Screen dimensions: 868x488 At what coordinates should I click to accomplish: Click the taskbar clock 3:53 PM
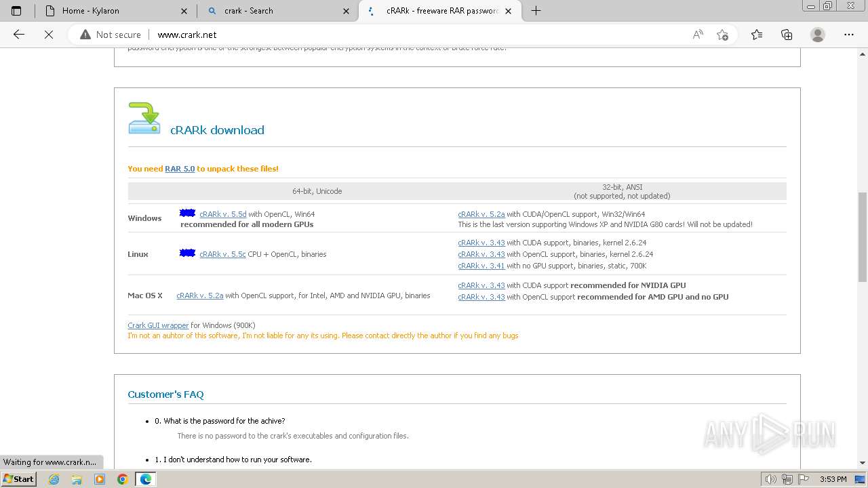833,479
